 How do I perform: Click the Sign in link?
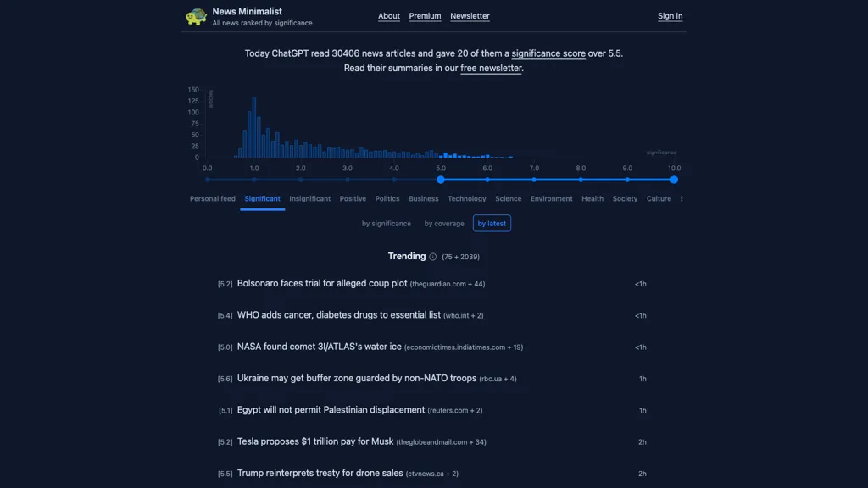[x=670, y=16]
